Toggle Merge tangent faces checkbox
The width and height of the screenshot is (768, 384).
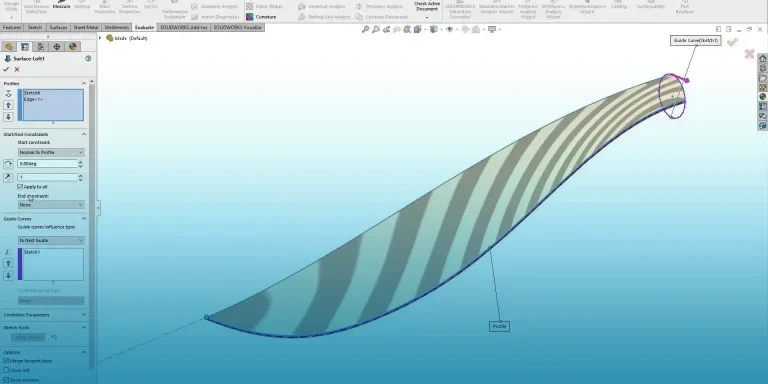[6, 361]
